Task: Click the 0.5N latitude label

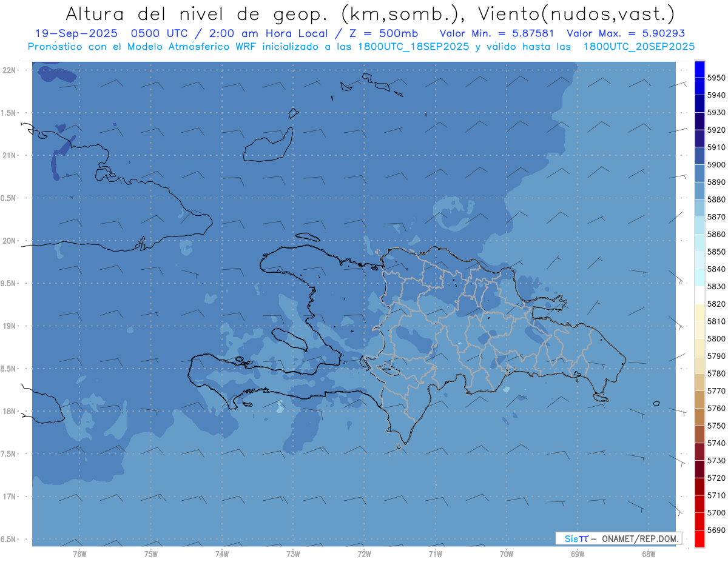Action: pos(8,198)
